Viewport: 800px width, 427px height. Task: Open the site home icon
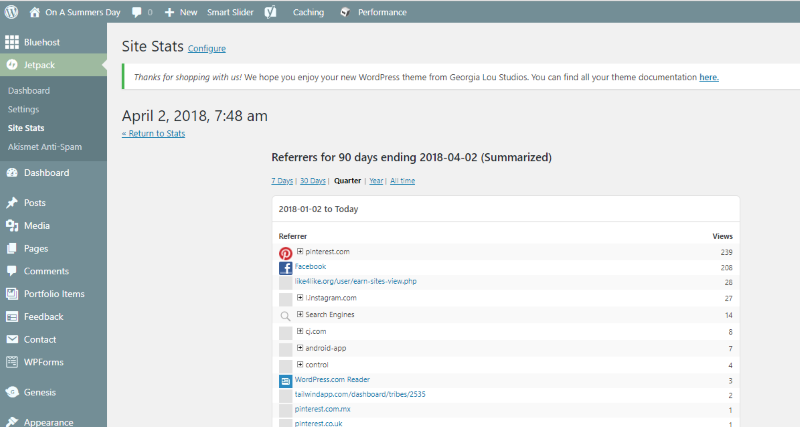tap(35, 12)
